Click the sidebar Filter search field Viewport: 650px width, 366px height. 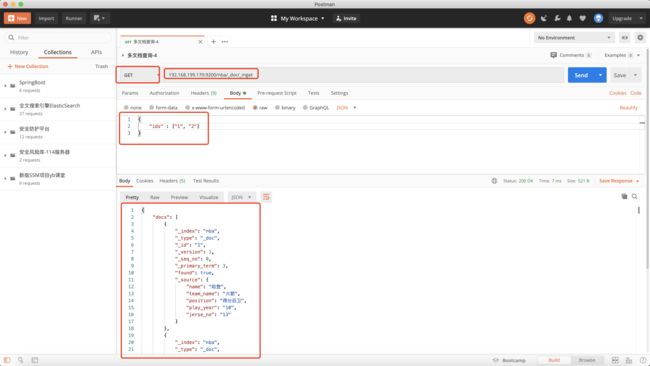[59, 37]
